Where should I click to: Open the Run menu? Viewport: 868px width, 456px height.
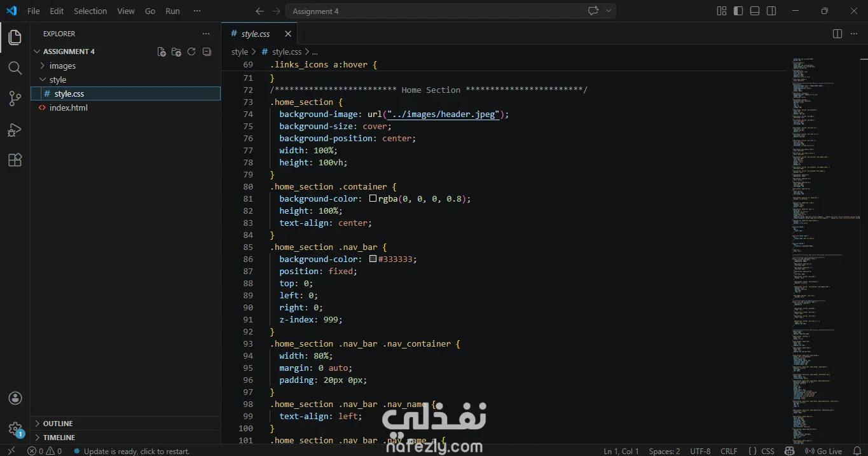click(x=172, y=11)
